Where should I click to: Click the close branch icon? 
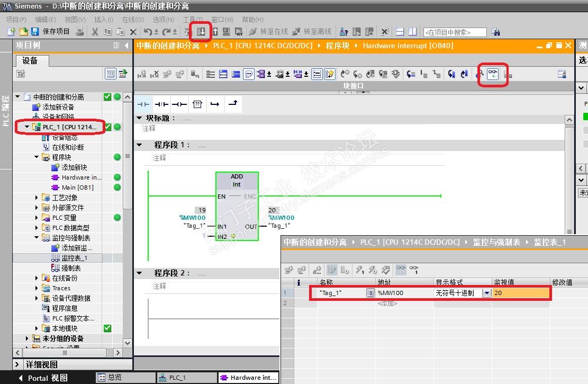233,103
